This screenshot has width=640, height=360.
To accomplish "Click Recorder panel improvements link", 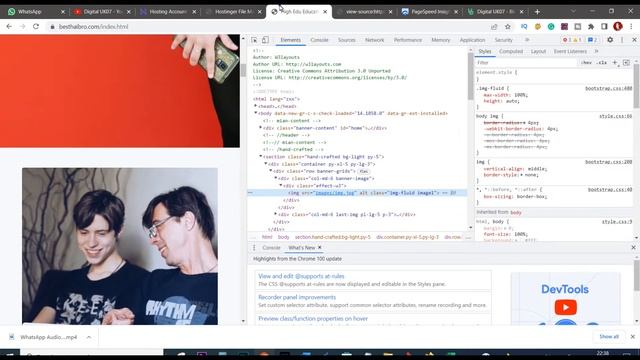I will [x=297, y=297].
